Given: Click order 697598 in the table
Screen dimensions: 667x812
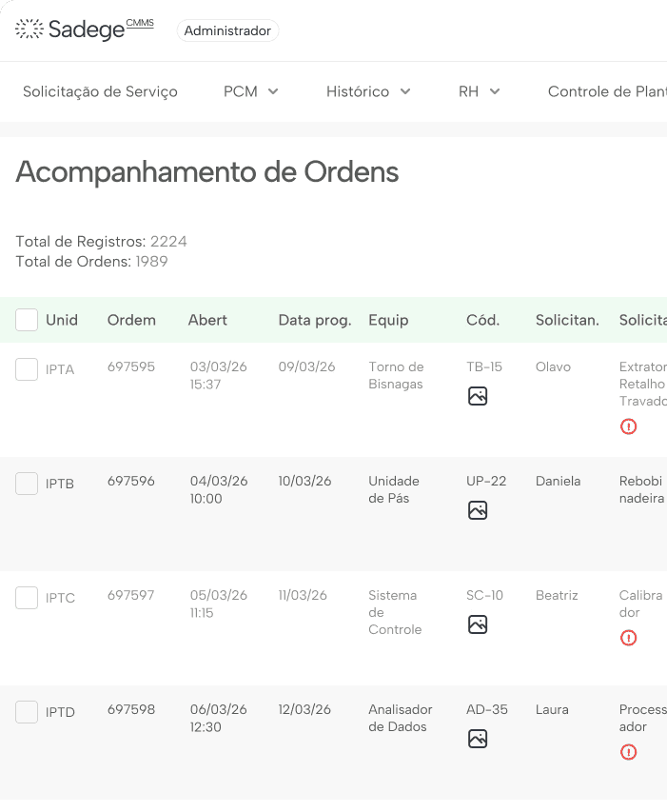Looking at the screenshot, I should [x=131, y=709].
